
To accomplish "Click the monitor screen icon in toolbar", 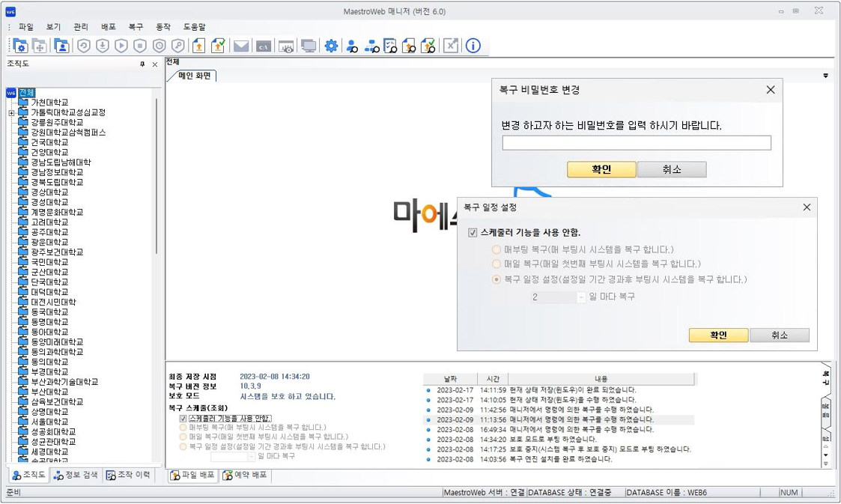I will [x=309, y=46].
